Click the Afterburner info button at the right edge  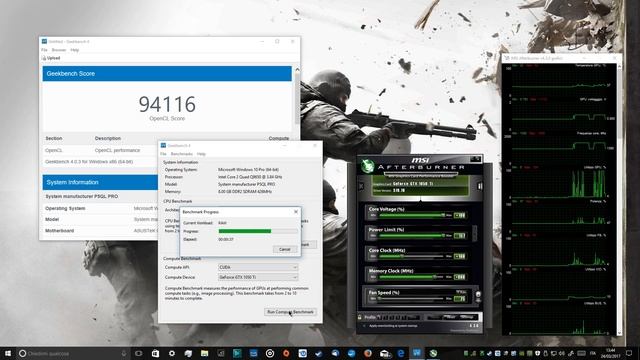click(x=480, y=186)
